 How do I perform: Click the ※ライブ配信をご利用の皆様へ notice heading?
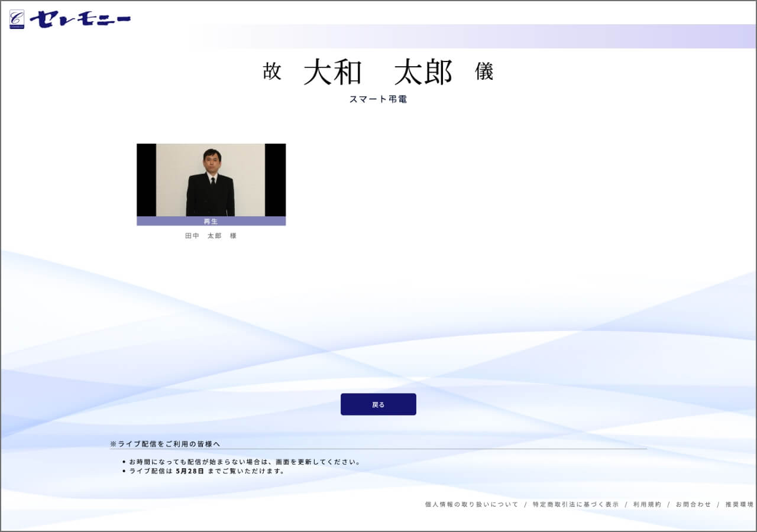click(165, 444)
